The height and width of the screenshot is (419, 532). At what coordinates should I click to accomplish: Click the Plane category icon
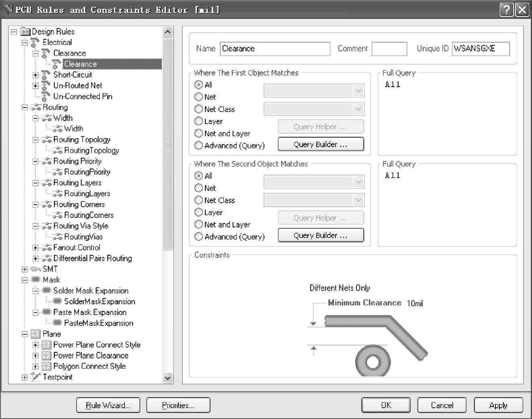pyautogui.click(x=36, y=334)
